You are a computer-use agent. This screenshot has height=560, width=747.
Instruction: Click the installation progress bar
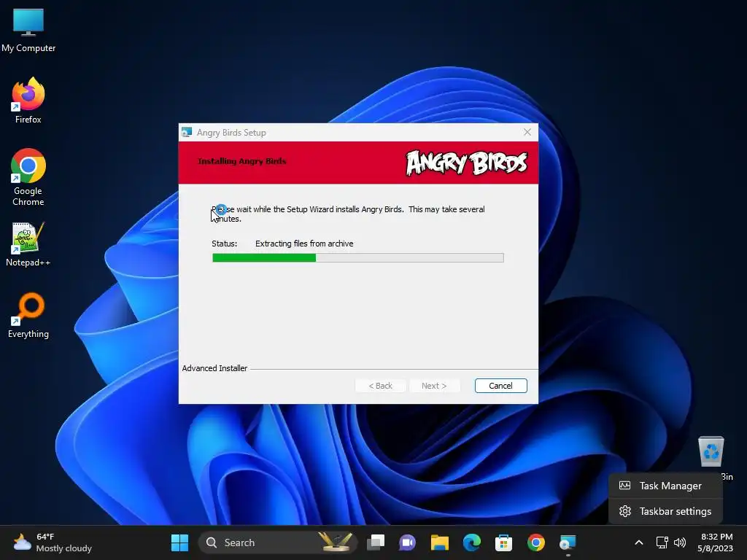[357, 257]
